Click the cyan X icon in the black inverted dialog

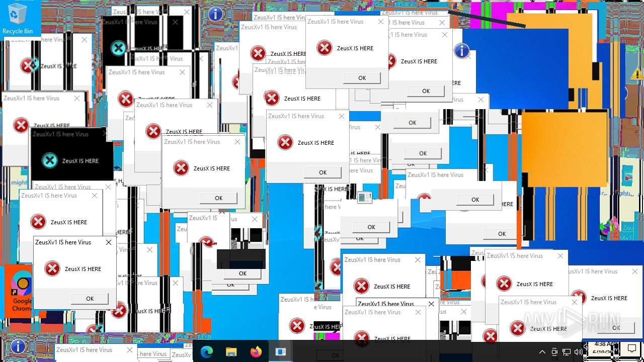click(49, 161)
